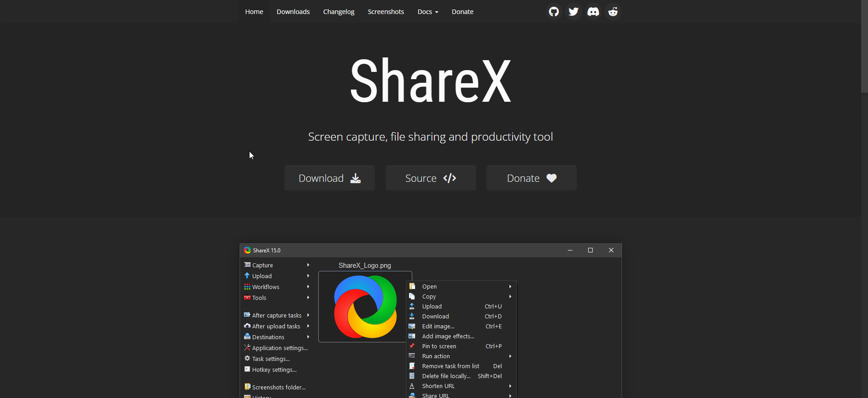Click the Ctrl+P shortcut text
The height and width of the screenshot is (398, 868).
pos(494,346)
